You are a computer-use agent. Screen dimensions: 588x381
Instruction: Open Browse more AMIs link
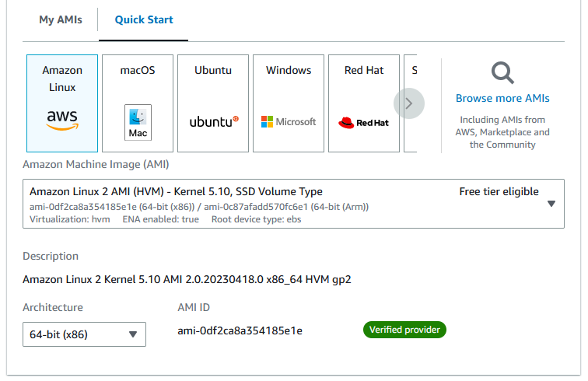click(502, 98)
